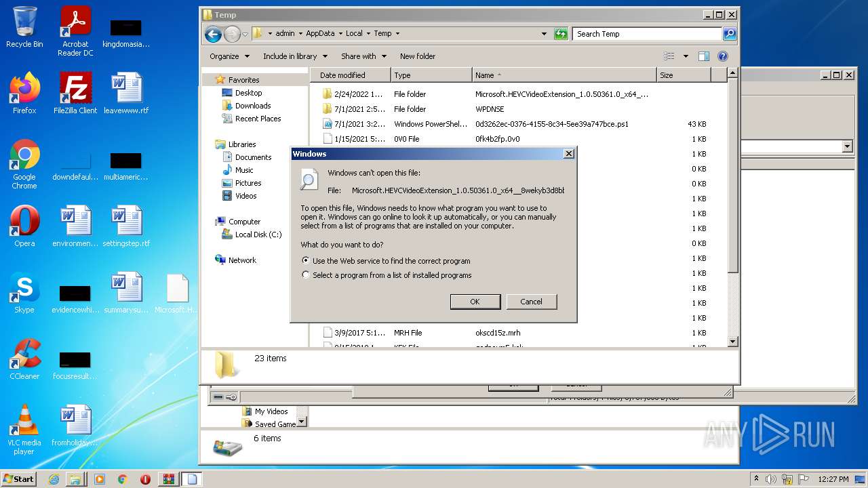Open the Opera desktop shortcut

pos(24,226)
